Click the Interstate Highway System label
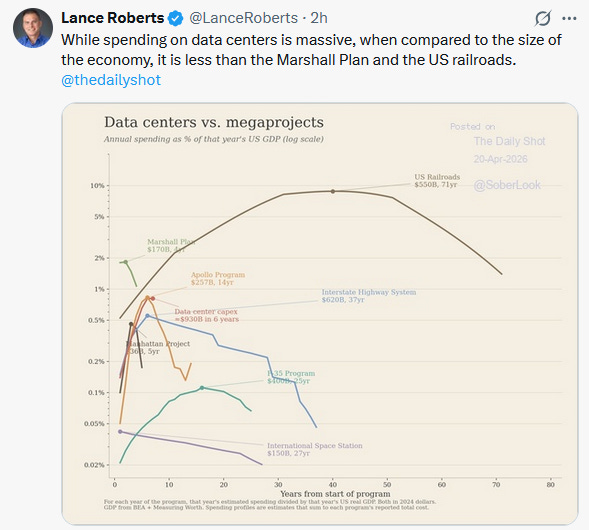Image resolution: width=589 pixels, height=530 pixels. pos(369,296)
